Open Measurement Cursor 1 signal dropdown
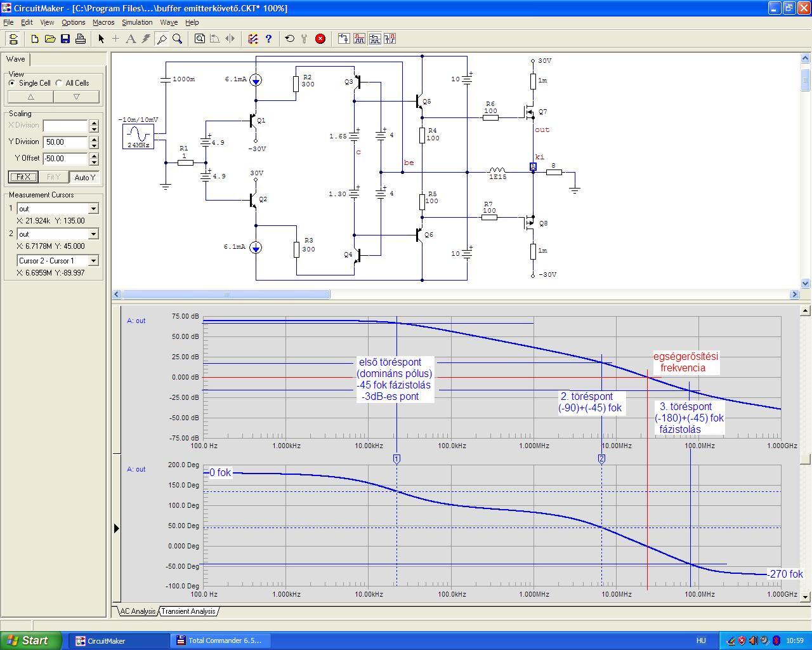Image resolution: width=812 pixels, height=650 pixels. (x=93, y=209)
